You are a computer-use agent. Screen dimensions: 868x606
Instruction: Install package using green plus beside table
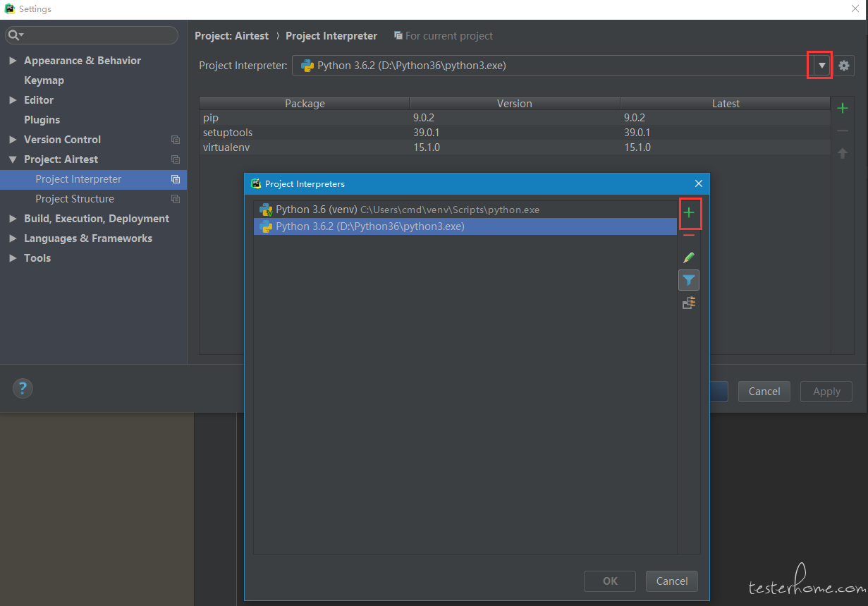click(842, 109)
